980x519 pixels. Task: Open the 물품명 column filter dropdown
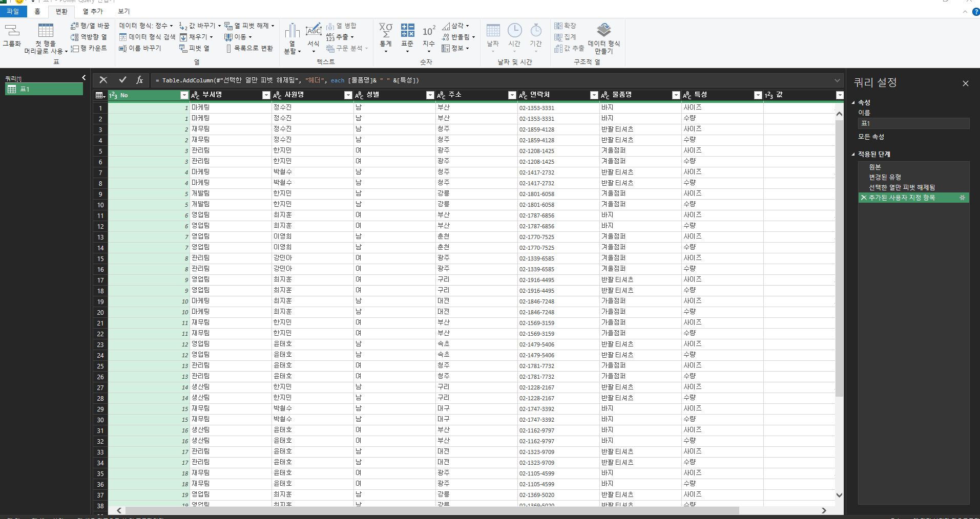coord(676,95)
